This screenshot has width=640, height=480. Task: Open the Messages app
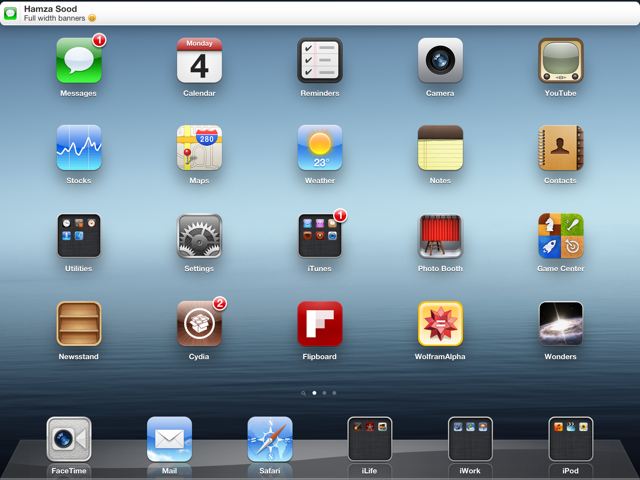(79, 61)
